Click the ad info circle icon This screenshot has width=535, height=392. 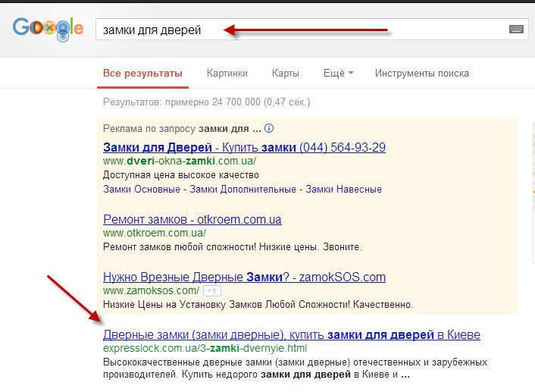tap(269, 128)
